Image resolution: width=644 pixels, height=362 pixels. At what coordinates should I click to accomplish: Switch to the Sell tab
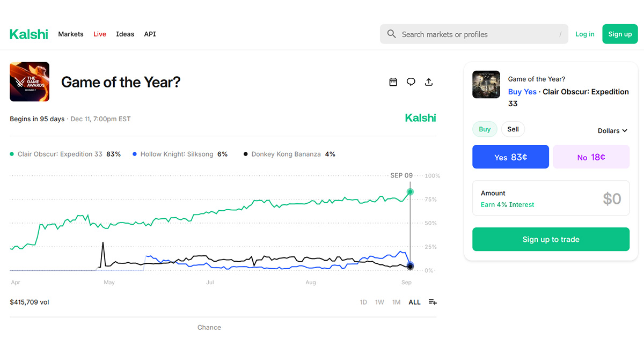pos(513,129)
